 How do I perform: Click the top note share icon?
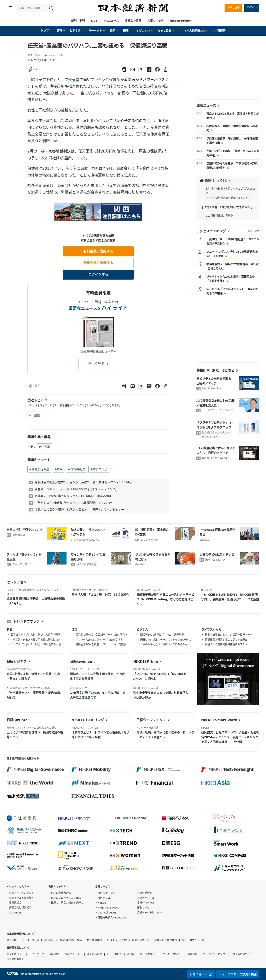click(141, 70)
